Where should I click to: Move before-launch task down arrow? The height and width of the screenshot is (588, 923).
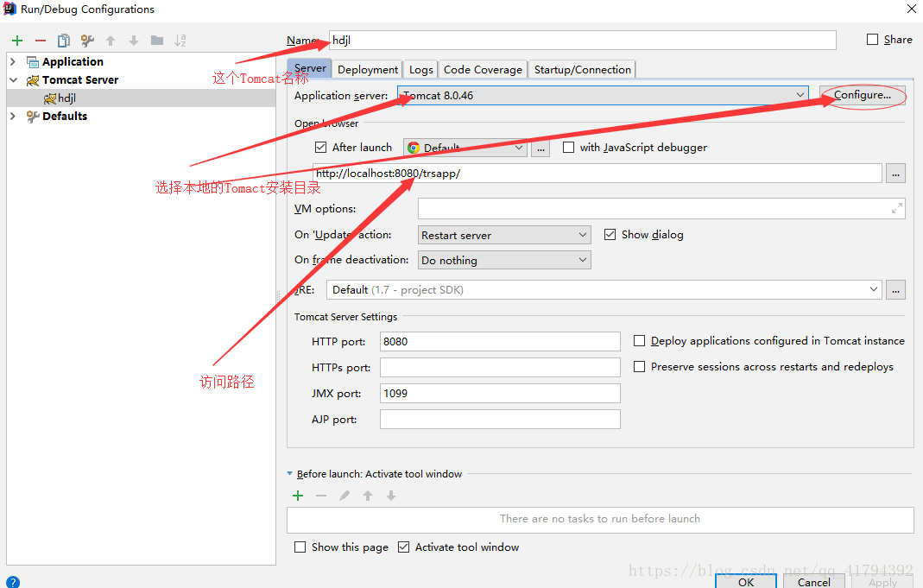[391, 496]
